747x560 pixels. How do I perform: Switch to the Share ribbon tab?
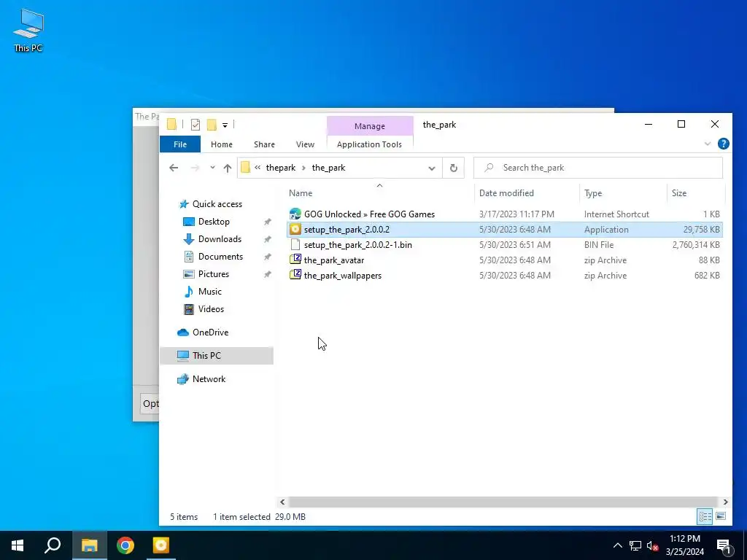264,144
